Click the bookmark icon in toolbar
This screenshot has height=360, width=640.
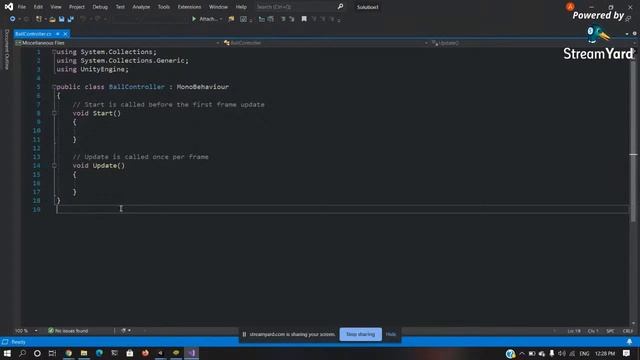tap(304, 19)
